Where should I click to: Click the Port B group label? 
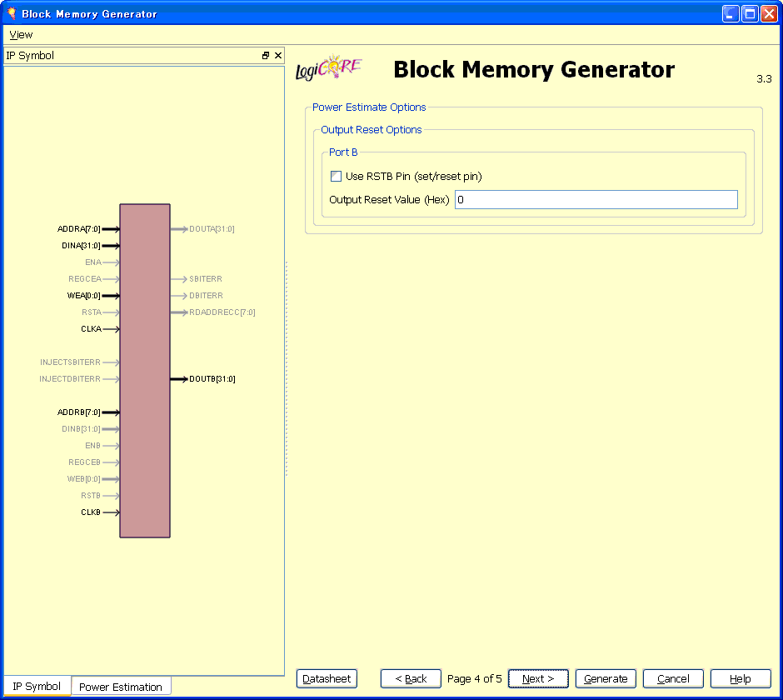(343, 152)
